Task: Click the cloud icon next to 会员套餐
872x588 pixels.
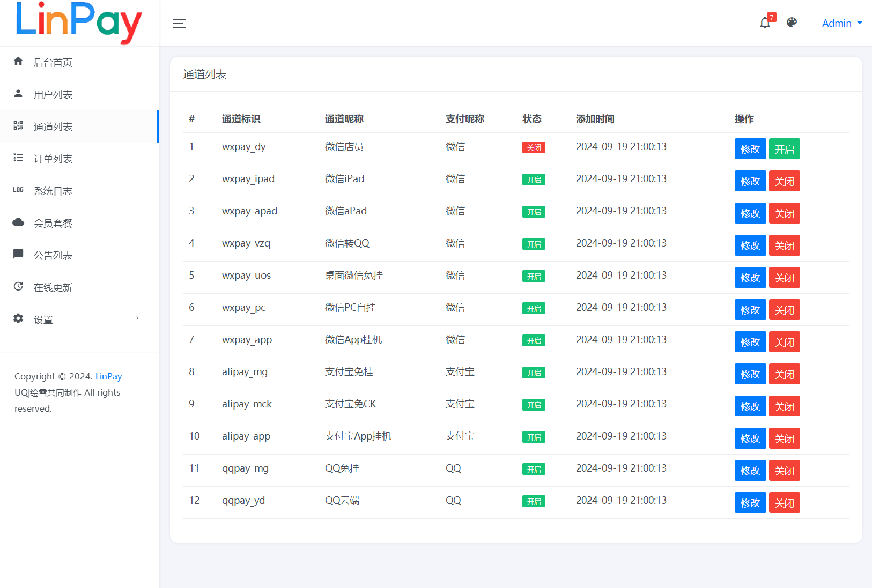Action: pyautogui.click(x=18, y=222)
